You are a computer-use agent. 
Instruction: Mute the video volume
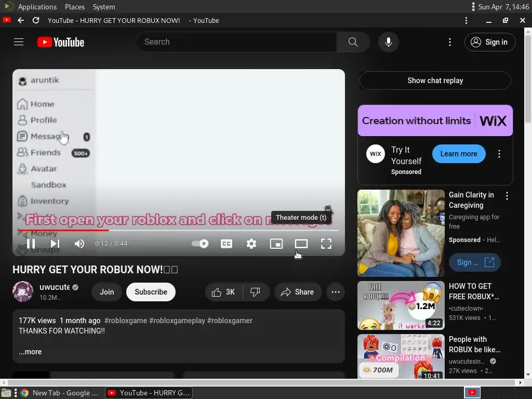79,244
